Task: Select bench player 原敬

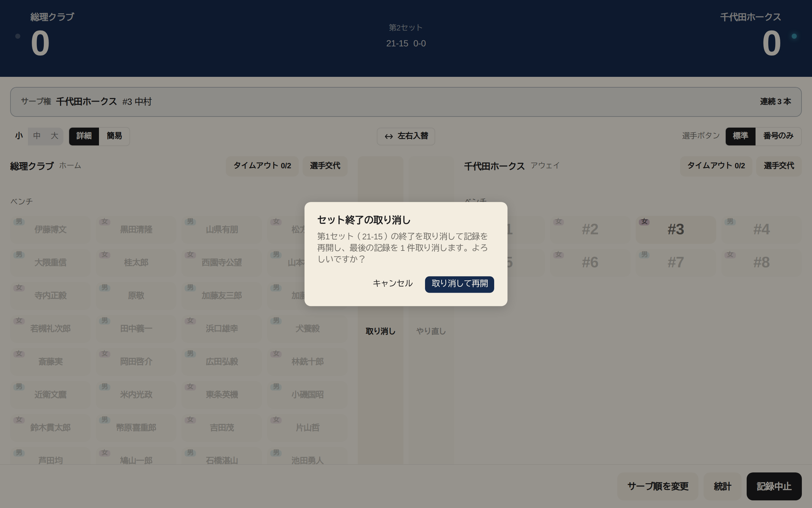Action: pos(136,296)
